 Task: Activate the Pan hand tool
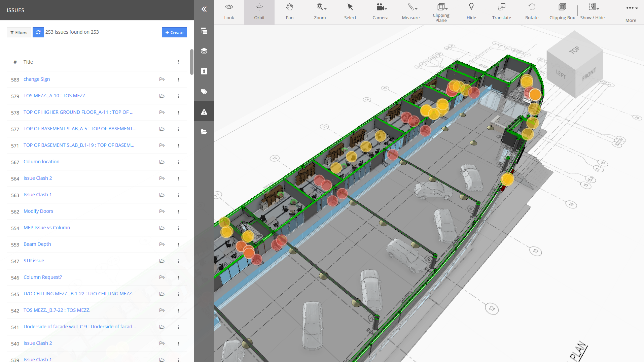point(289,12)
